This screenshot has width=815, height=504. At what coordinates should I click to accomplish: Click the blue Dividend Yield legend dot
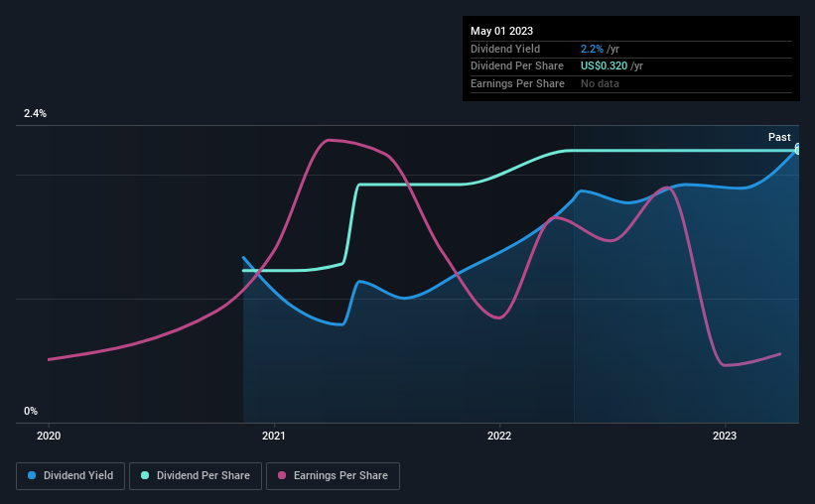32,475
